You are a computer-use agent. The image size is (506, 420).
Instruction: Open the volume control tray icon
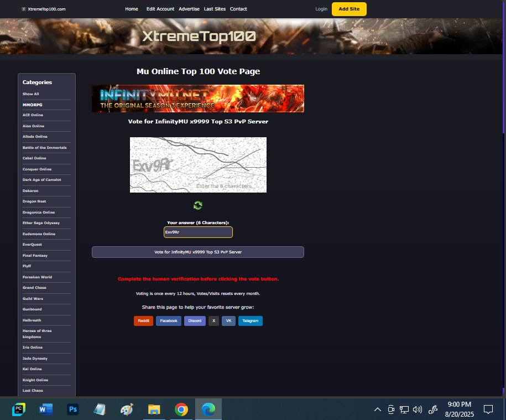click(418, 409)
